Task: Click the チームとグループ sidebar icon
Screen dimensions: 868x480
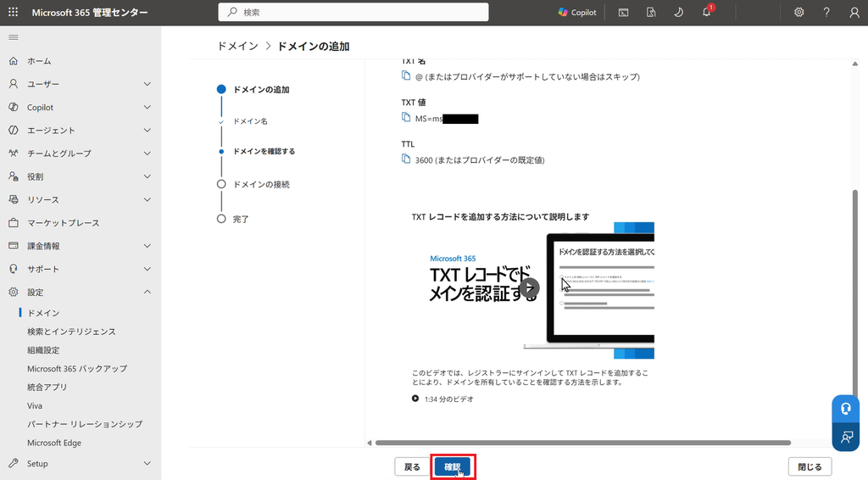Action: tap(14, 153)
